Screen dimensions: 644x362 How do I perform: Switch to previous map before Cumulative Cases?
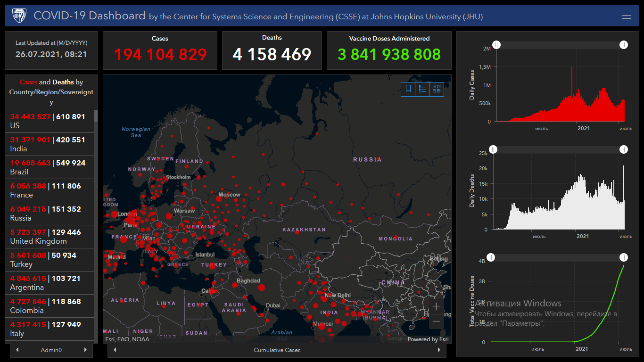tap(115, 350)
